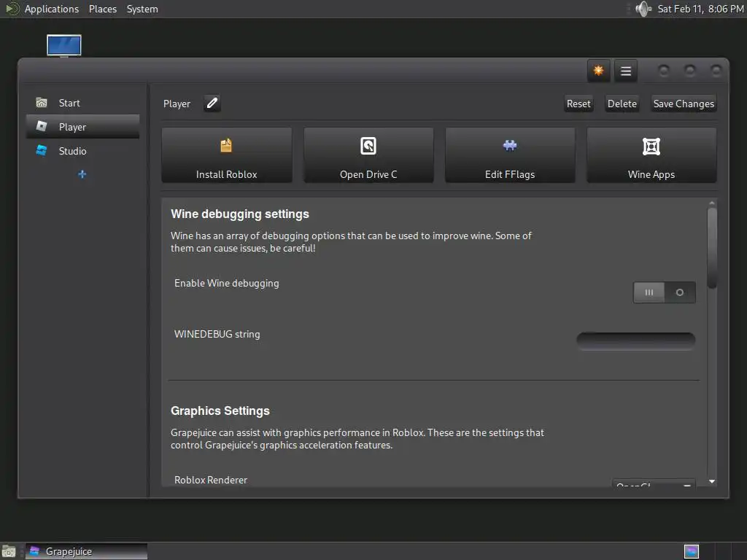Click the Install Roblox button label
Screen dimensions: 747x560
coord(226,175)
